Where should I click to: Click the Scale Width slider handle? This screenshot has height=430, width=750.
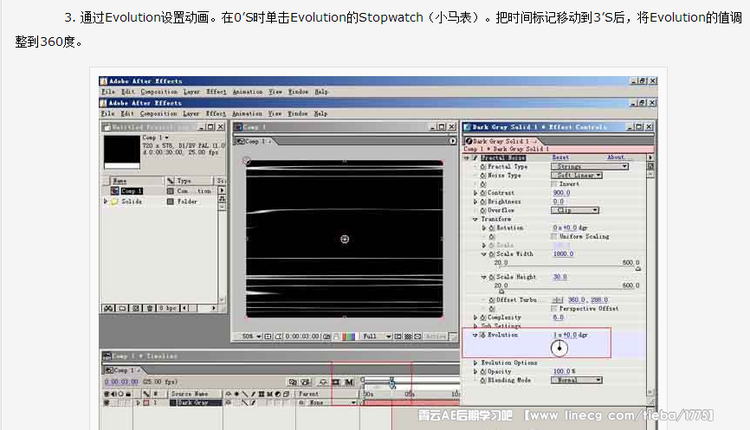point(638,269)
